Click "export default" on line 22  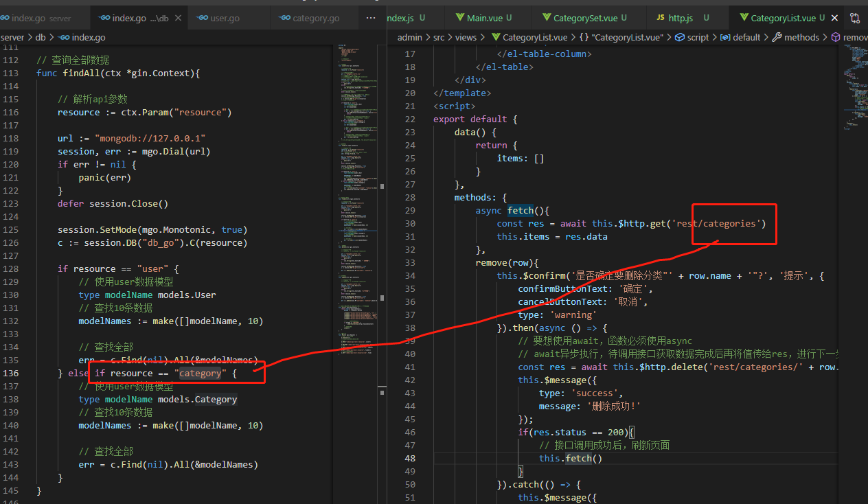(x=470, y=119)
